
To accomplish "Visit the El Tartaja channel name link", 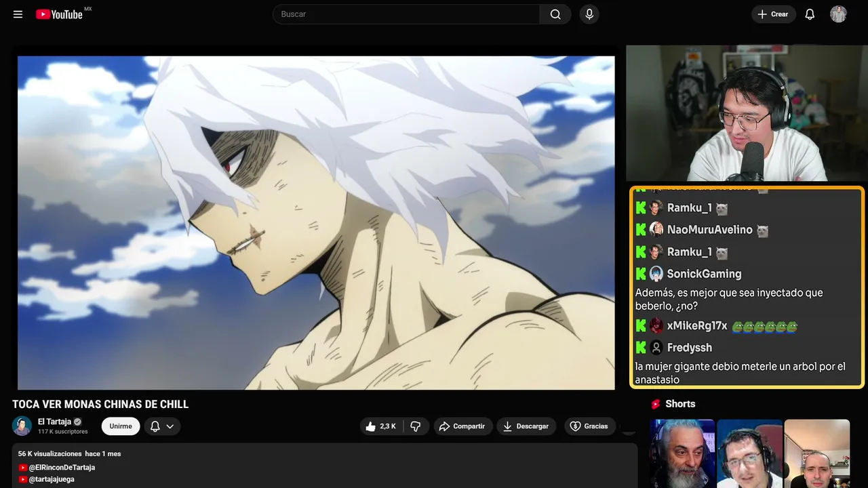I will 54,422.
